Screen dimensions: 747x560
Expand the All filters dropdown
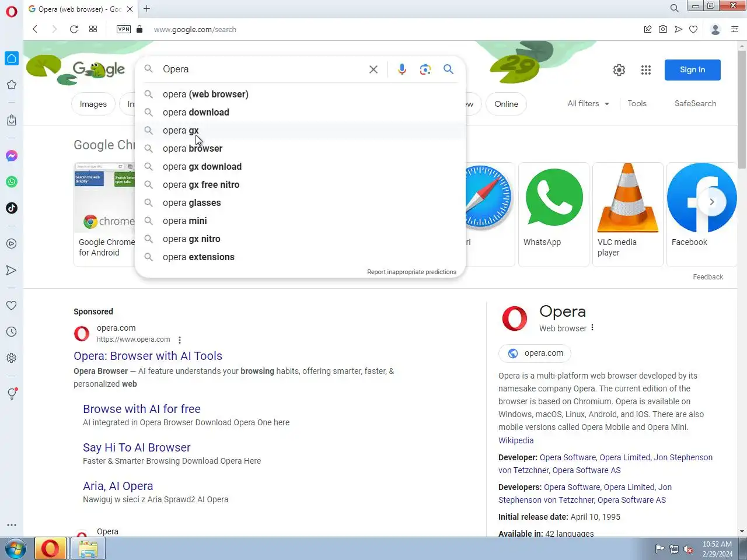point(588,103)
